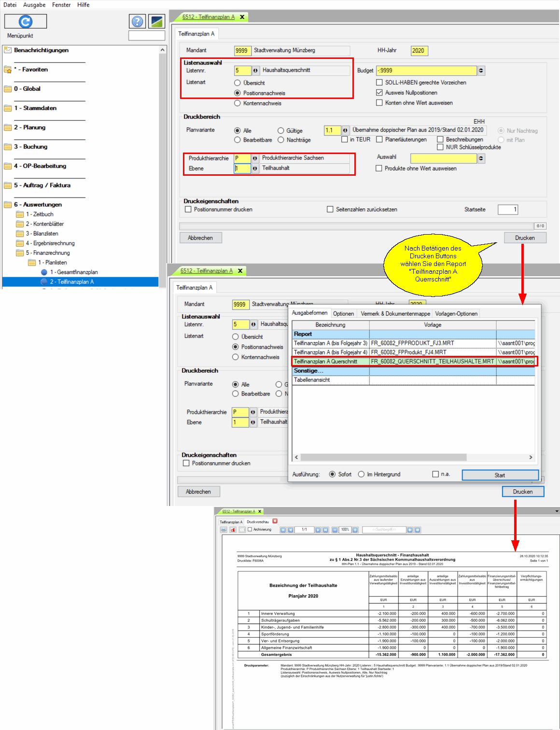Screen dimensions: 560x730
Task: Click the Start button
Action: 500,475
